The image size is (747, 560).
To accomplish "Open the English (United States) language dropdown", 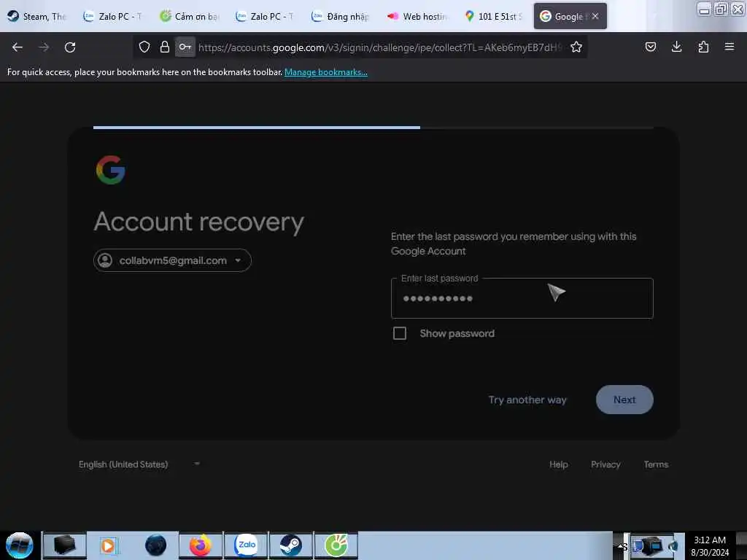I will click(139, 464).
